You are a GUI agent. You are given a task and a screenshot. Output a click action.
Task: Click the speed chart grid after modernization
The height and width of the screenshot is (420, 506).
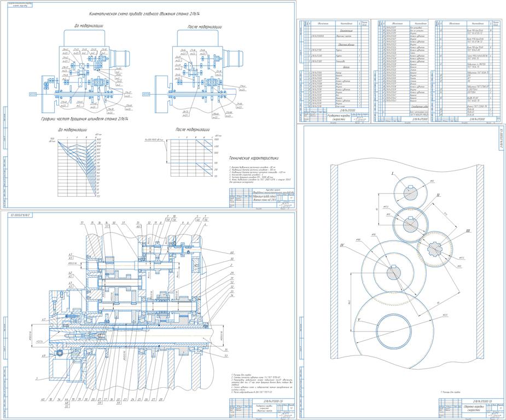(x=190, y=157)
